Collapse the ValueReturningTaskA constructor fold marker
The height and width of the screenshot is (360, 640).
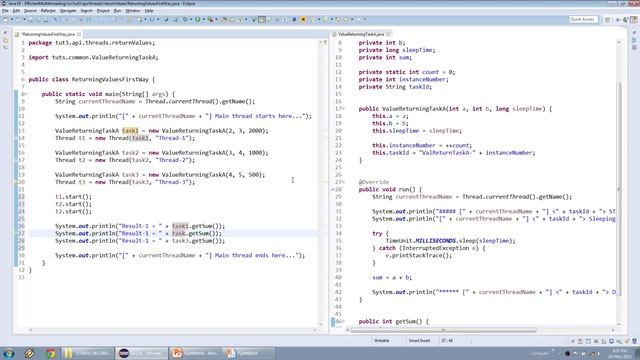tap(344, 109)
